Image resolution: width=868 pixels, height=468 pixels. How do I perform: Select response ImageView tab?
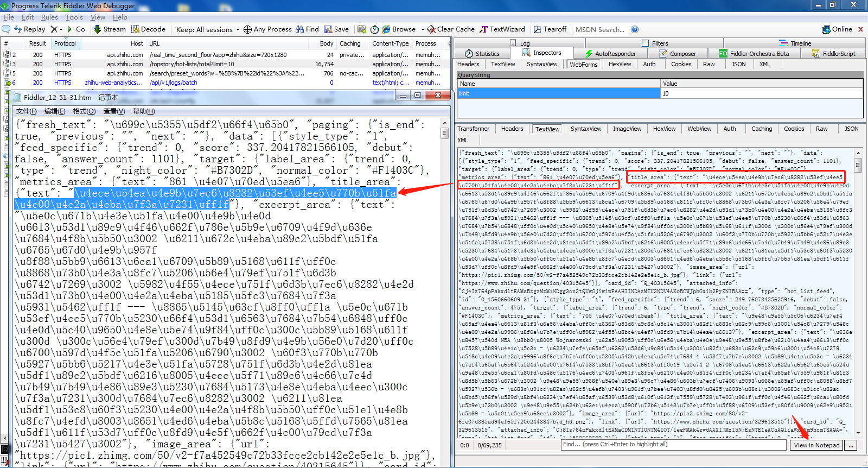(x=627, y=129)
